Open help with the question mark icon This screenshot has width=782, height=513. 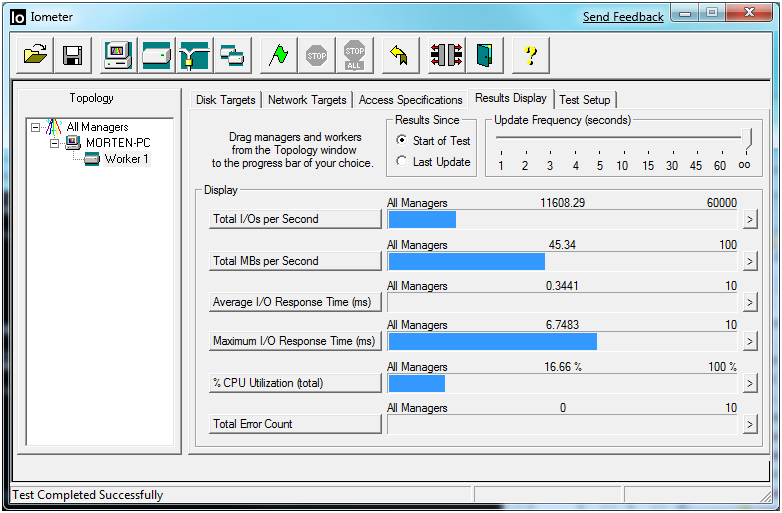(x=531, y=55)
